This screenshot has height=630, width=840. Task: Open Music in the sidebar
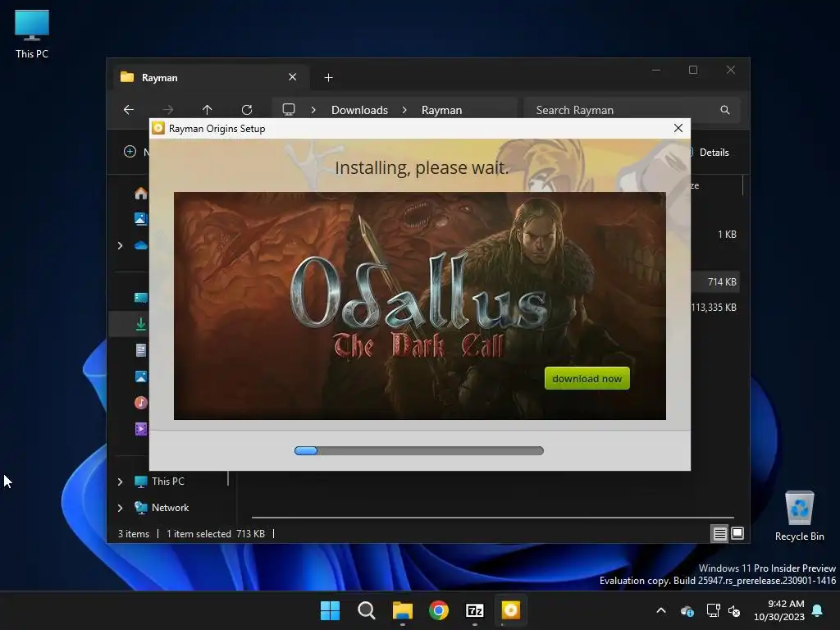141,402
